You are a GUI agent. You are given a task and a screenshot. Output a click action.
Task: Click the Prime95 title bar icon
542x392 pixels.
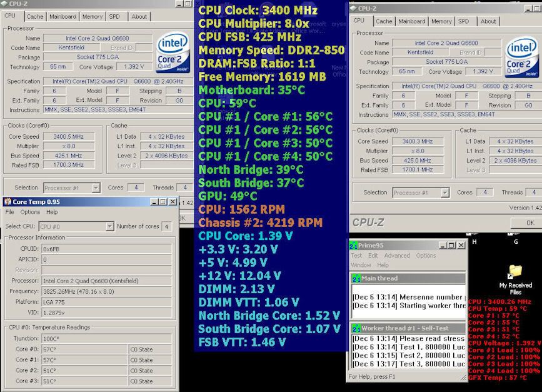(353, 246)
